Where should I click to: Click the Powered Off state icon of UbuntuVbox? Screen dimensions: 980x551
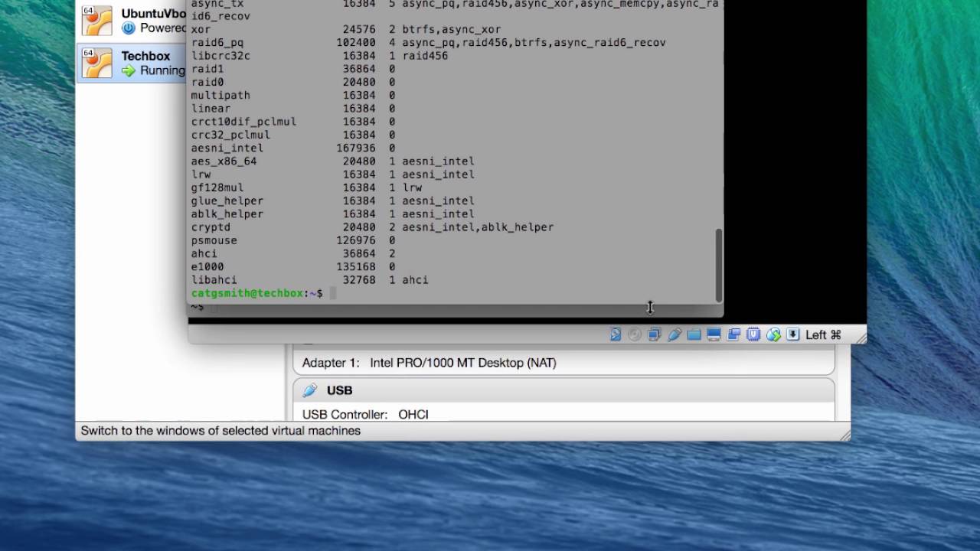[x=128, y=28]
